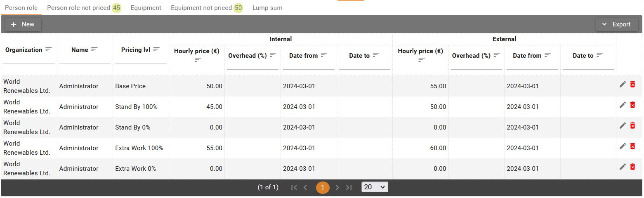The width and height of the screenshot is (644, 198).
Task: Sort by Pricing lvl column icon
Action: (x=156, y=49)
